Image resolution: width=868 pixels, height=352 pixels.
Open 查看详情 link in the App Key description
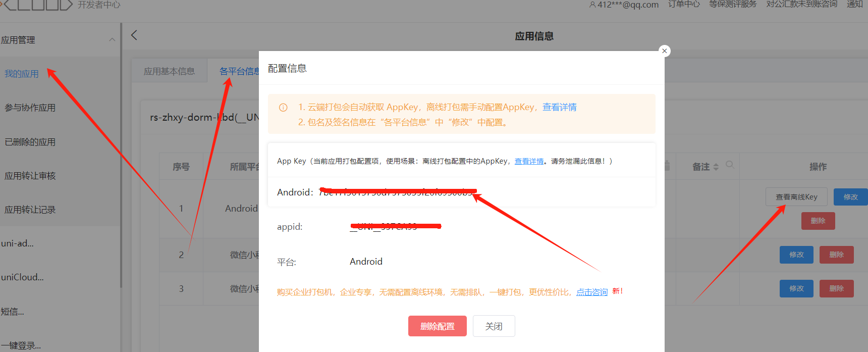click(529, 161)
